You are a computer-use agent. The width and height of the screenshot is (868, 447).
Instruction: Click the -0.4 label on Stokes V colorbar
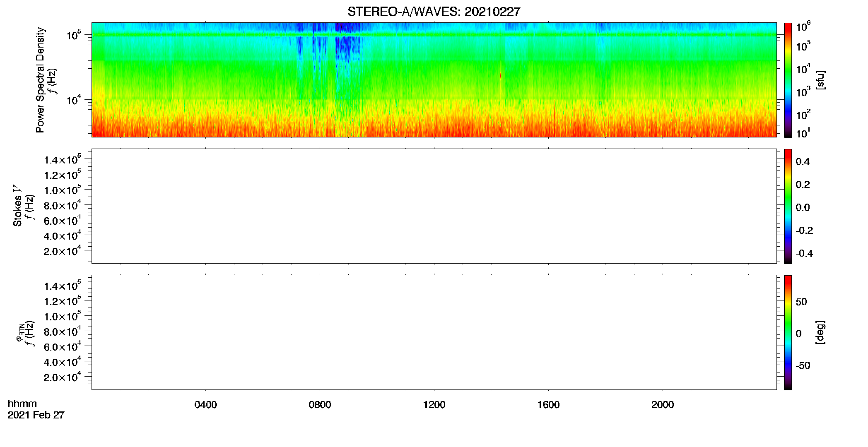pos(804,254)
